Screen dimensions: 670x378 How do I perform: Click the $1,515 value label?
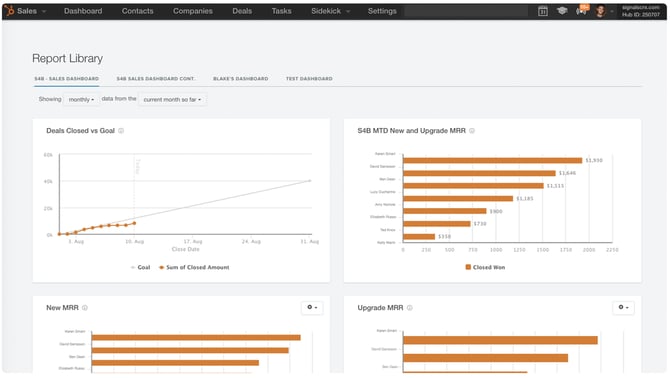(x=555, y=186)
